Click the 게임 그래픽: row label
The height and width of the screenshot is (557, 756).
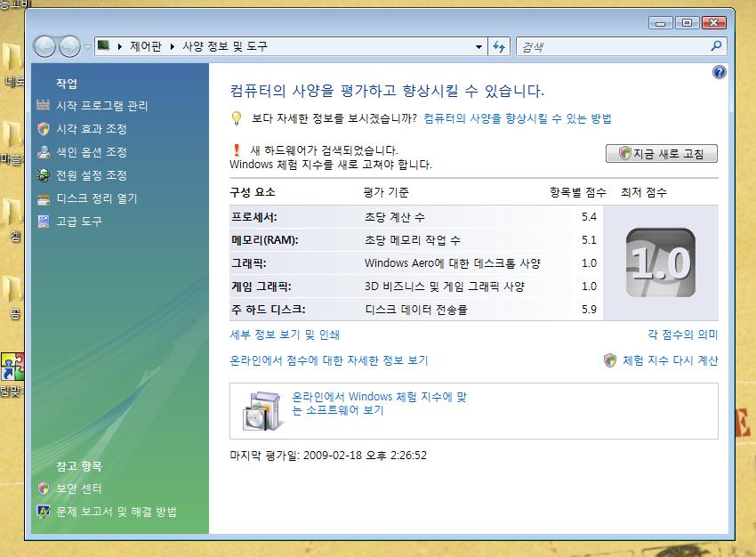261,287
